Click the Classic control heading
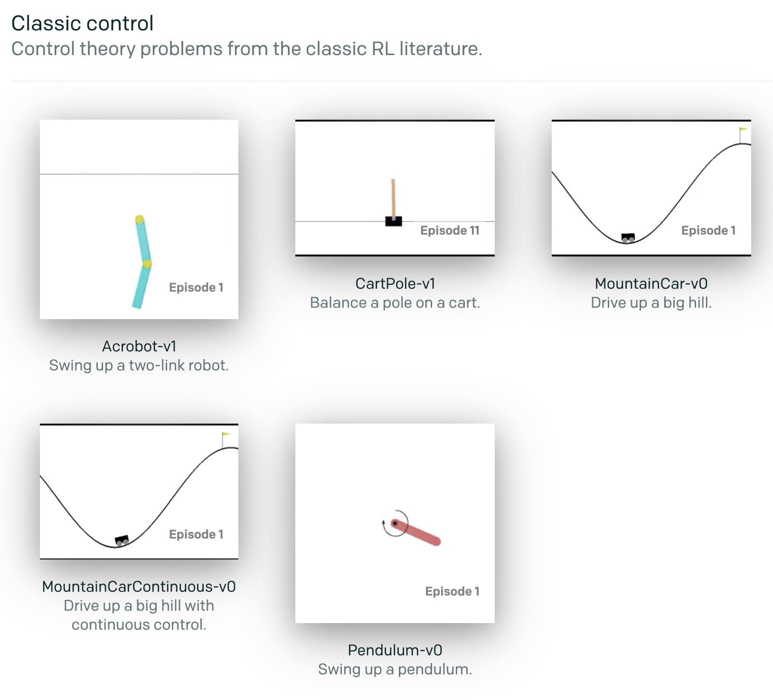Image resolution: width=773 pixels, height=700 pixels. click(83, 23)
